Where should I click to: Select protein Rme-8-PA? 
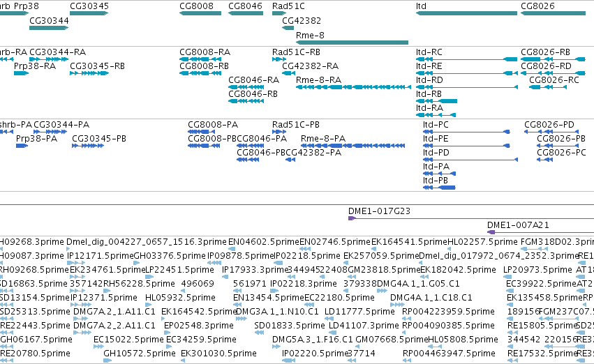click(352, 146)
